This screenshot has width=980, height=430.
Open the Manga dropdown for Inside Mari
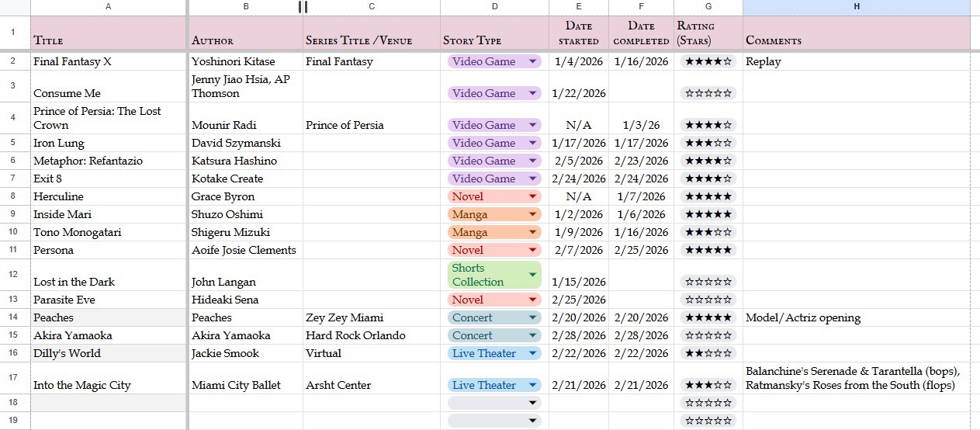pos(532,214)
